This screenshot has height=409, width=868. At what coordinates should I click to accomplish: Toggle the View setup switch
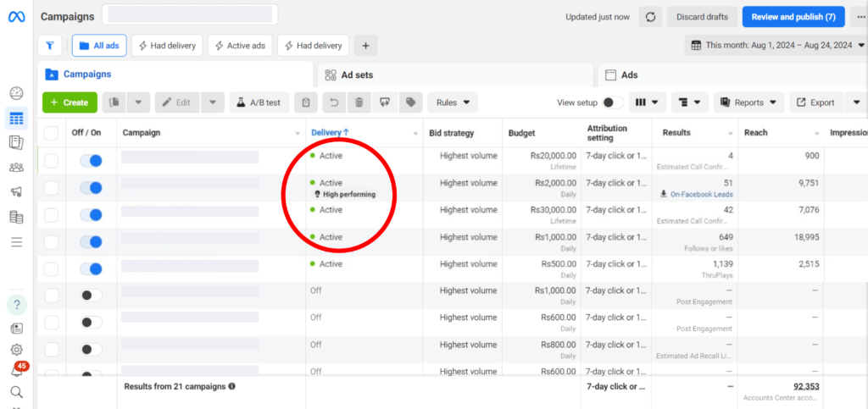[x=613, y=102]
